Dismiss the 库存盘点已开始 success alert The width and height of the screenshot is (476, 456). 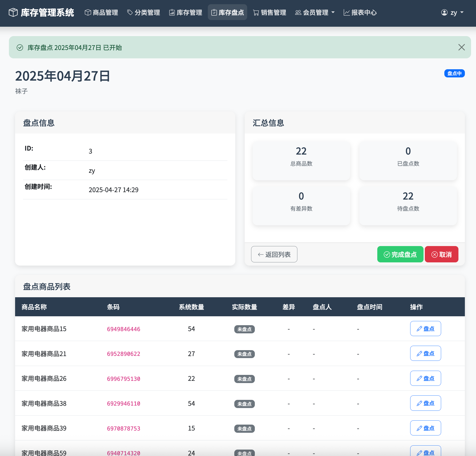click(x=462, y=47)
